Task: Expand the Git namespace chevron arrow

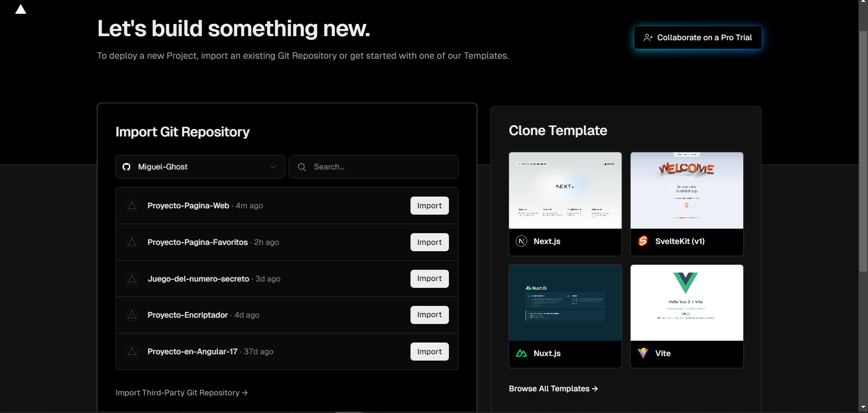Action: (x=273, y=167)
